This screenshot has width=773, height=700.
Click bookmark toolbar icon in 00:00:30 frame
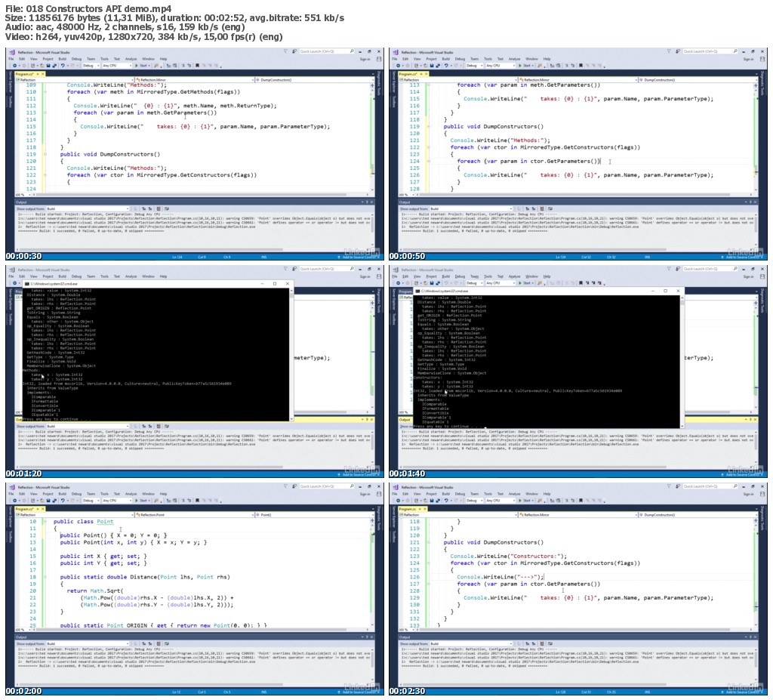click(x=198, y=65)
